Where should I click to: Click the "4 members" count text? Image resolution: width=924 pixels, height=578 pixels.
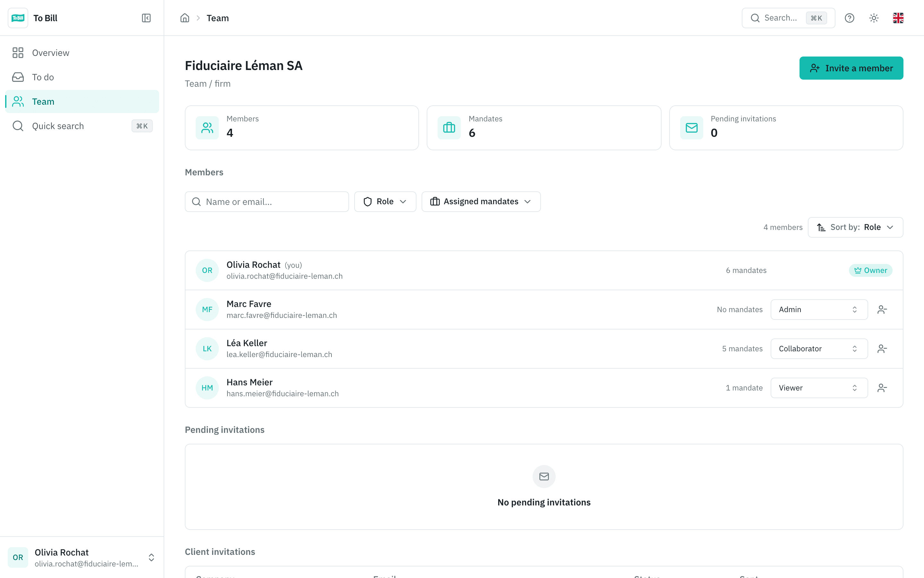[783, 227]
